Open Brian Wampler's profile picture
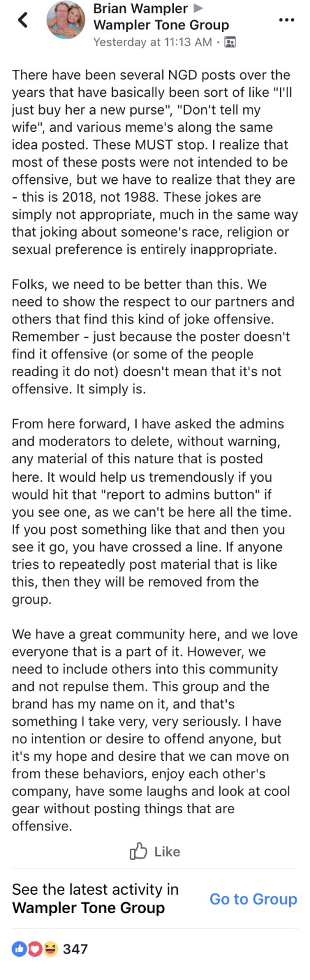 point(66,20)
